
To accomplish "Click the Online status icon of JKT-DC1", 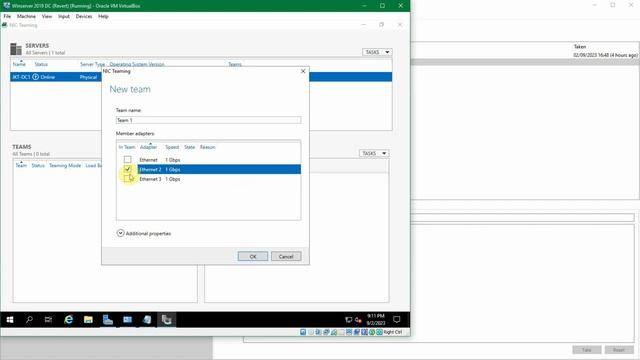I will point(36,77).
